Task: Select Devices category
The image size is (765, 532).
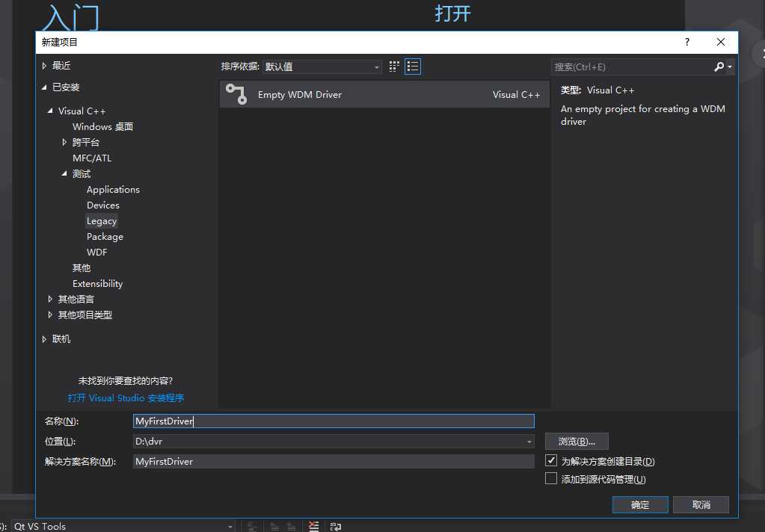Action: tap(103, 205)
